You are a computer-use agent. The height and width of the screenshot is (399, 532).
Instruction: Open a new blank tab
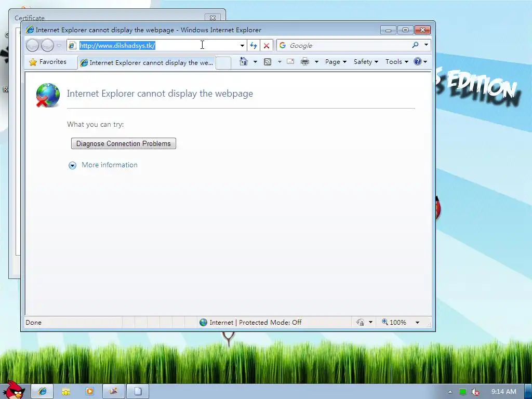[x=223, y=63]
